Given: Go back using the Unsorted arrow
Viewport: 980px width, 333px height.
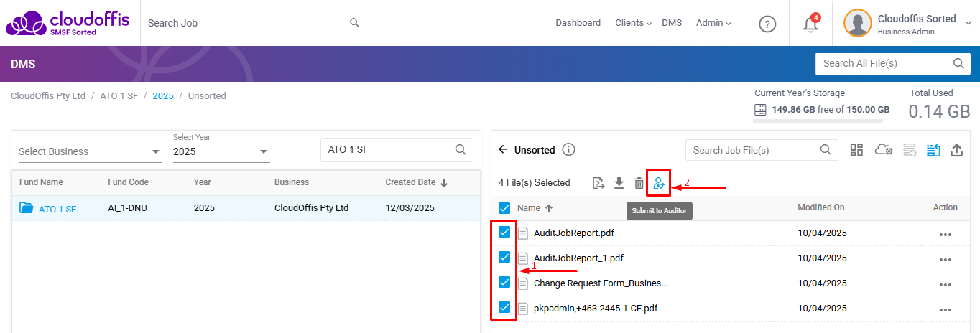Looking at the screenshot, I should (503, 150).
